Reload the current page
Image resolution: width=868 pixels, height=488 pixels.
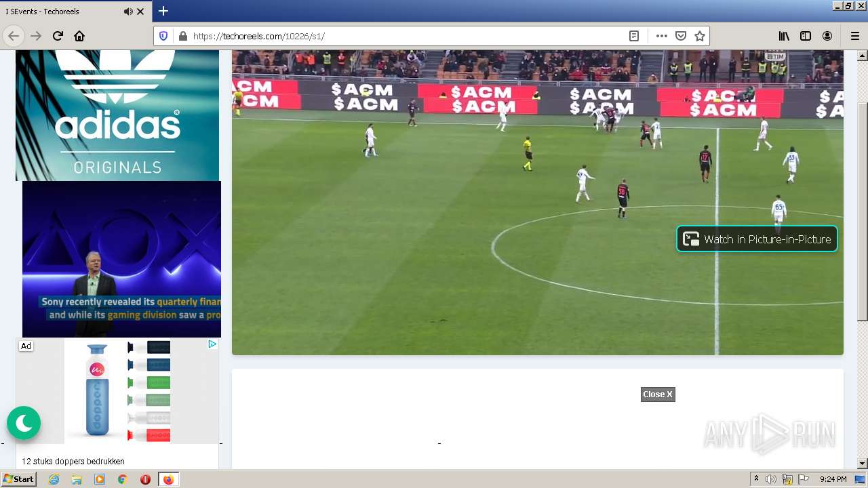pyautogui.click(x=58, y=36)
